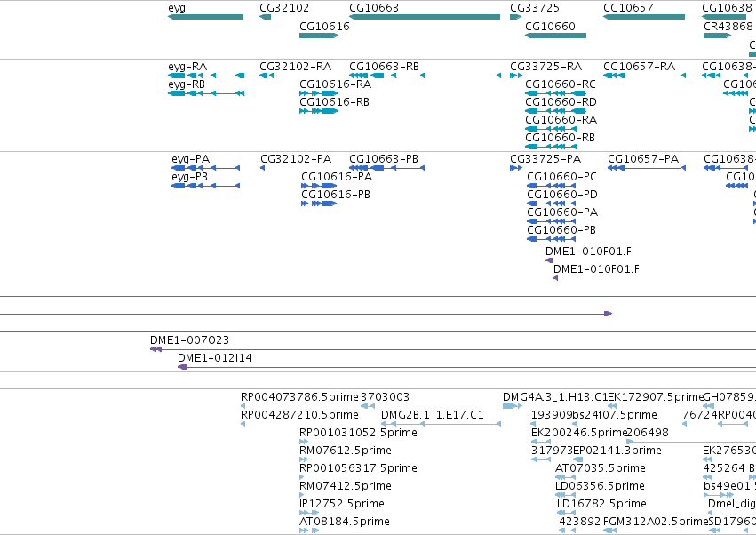Screen dimensions: 756x535
Task: Click the RM07412.5prime EST label
Action: [346, 486]
